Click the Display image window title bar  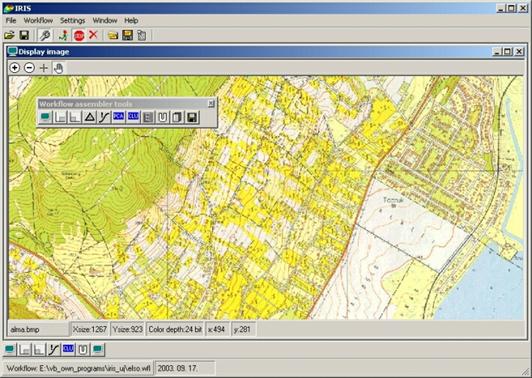(x=266, y=52)
